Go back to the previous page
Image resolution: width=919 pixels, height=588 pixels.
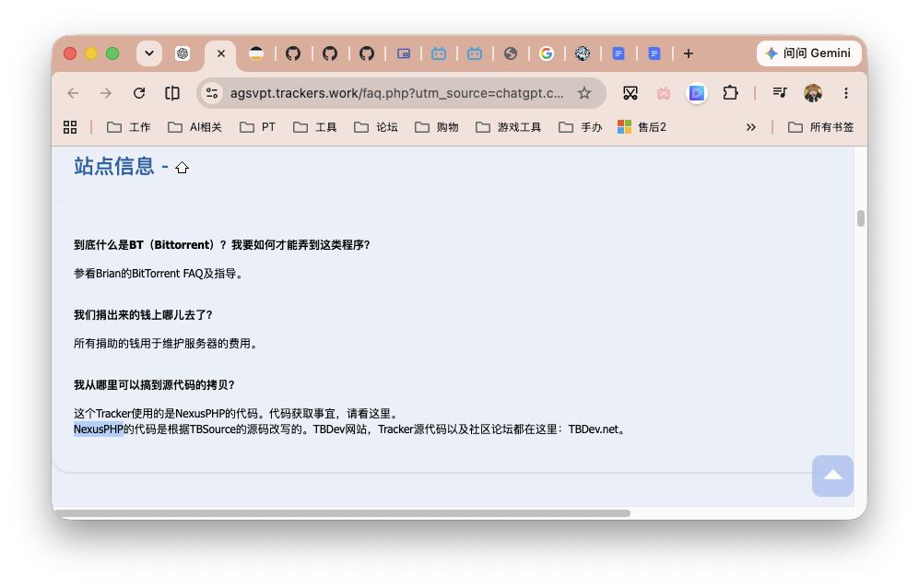[x=73, y=93]
